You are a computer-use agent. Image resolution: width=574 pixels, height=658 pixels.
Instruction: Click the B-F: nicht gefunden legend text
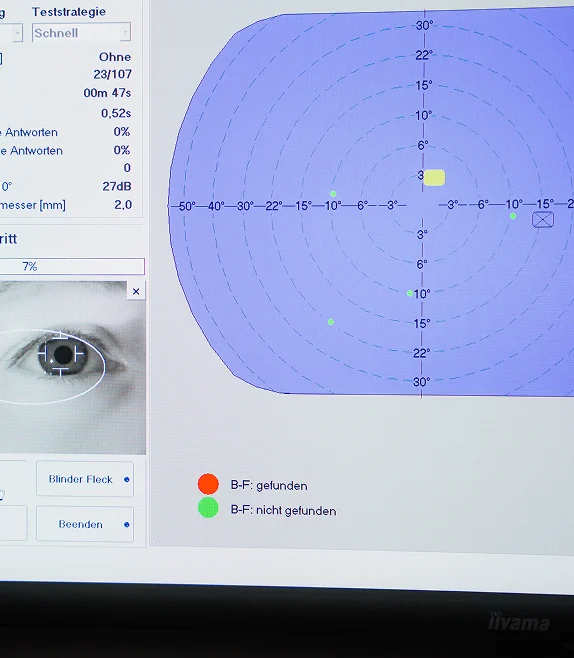283,510
